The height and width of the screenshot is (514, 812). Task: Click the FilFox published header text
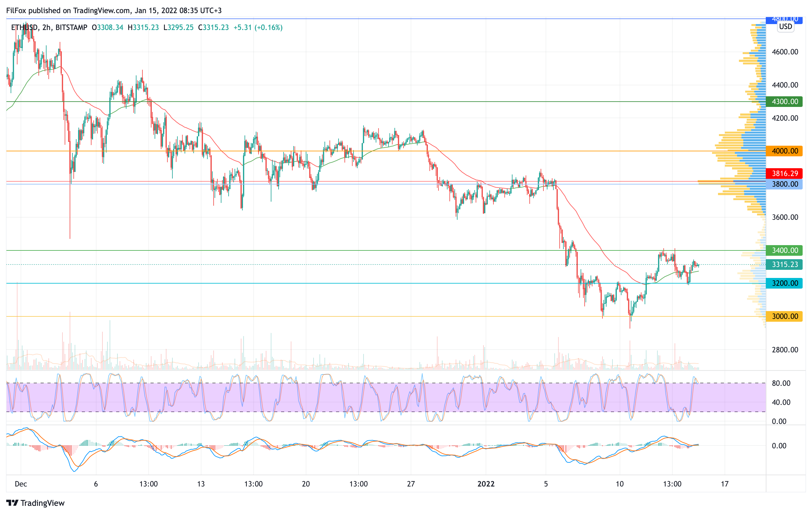(x=114, y=10)
